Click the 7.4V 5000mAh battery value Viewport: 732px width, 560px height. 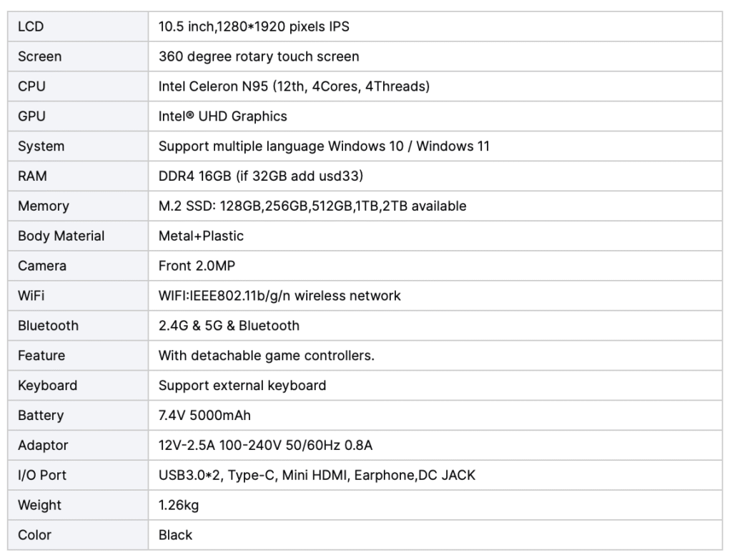(x=204, y=416)
